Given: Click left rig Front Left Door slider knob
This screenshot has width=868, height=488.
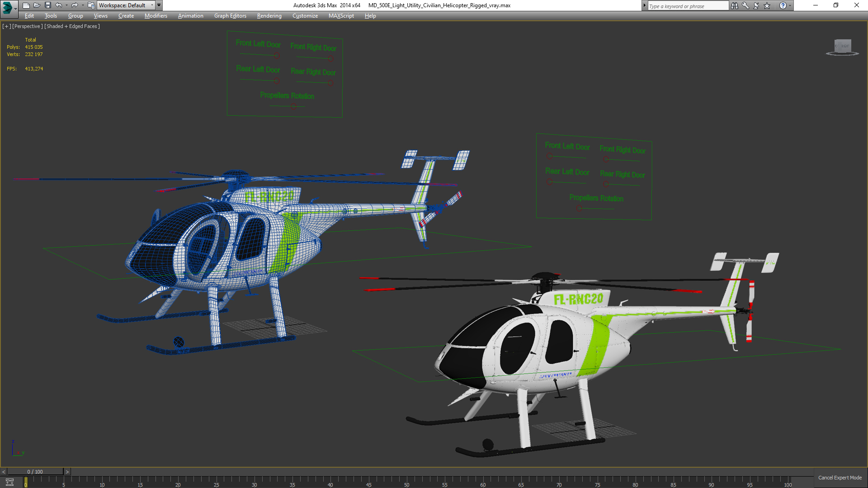Looking at the screenshot, I should [x=277, y=56].
